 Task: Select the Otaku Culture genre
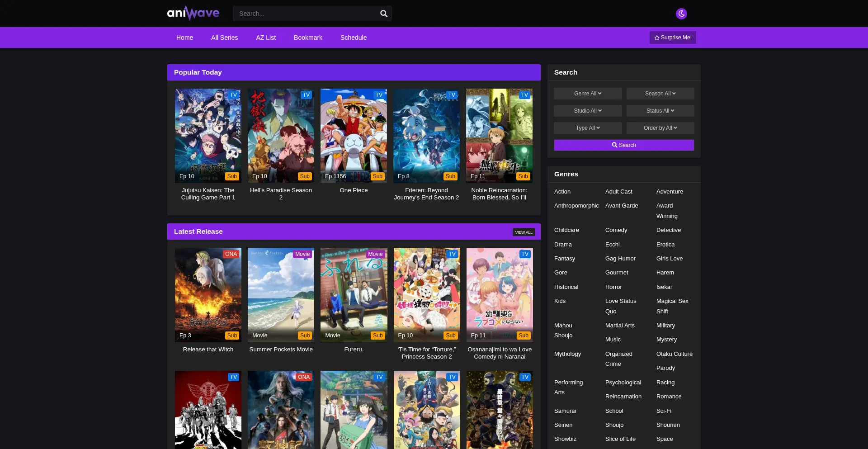[x=674, y=354]
